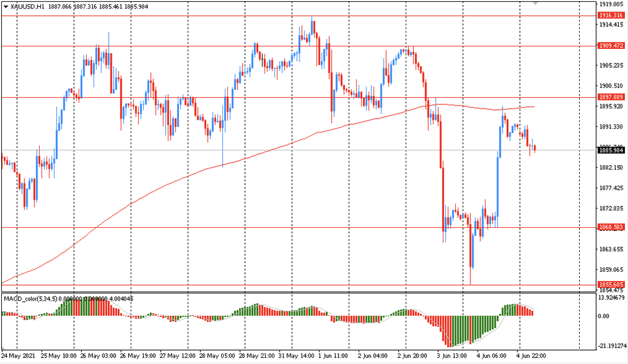Click the MACD zero level label 0.00
628x364 pixels.
pos(604,316)
